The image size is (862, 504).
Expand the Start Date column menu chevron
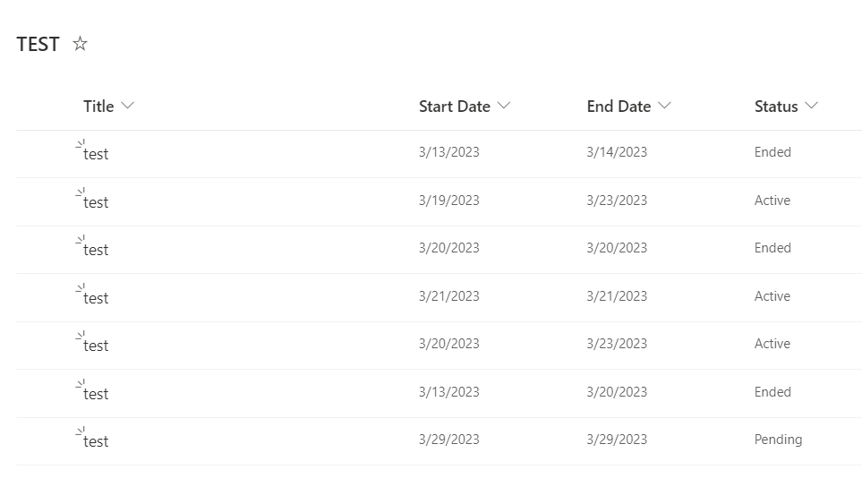(x=504, y=106)
